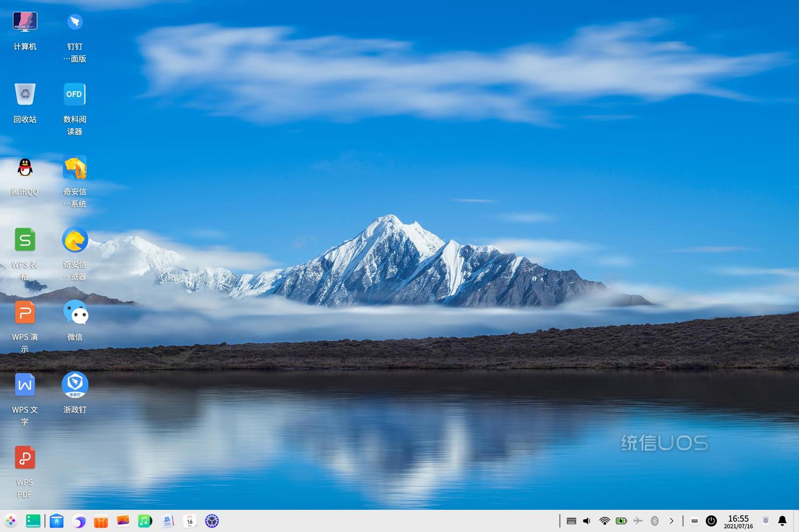Open the 回收站 recycle bin icon
This screenshot has width=799, height=532.
tap(25, 95)
